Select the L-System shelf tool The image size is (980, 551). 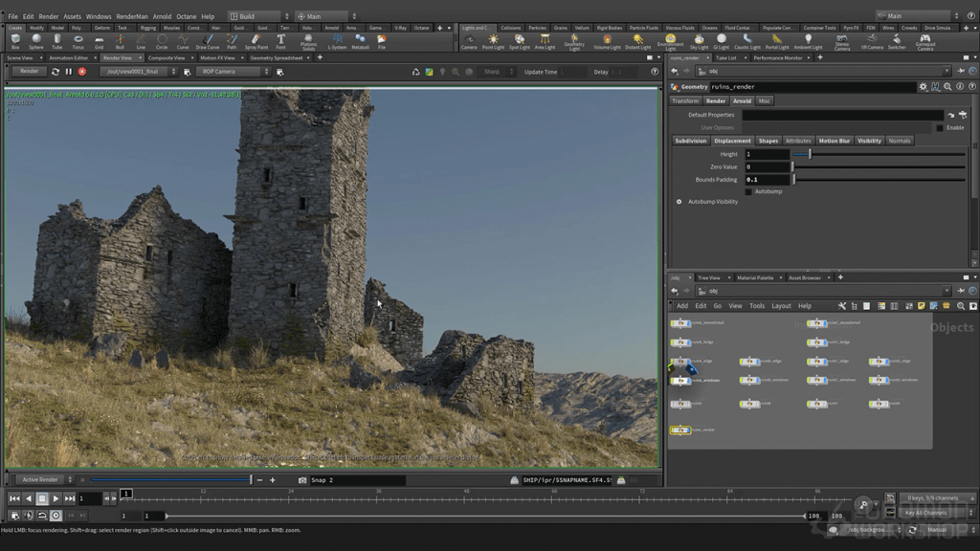[337, 41]
